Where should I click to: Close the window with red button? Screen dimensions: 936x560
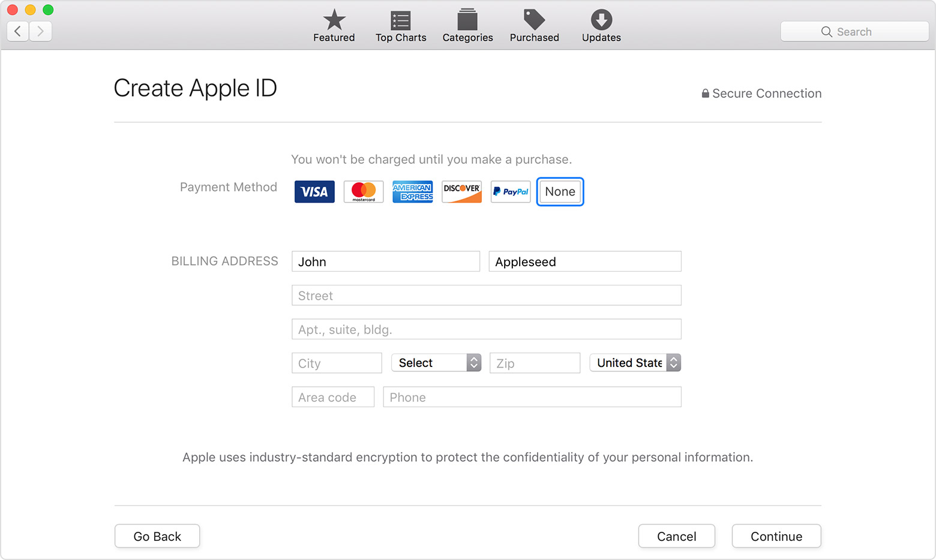pyautogui.click(x=12, y=10)
